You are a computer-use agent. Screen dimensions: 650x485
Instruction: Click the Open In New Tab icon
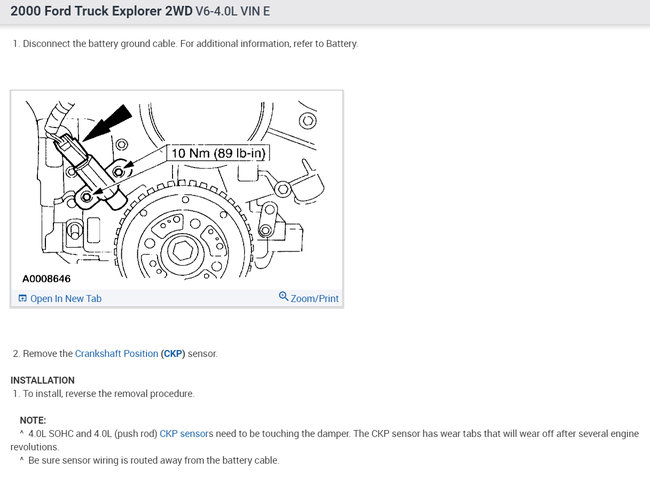point(22,298)
